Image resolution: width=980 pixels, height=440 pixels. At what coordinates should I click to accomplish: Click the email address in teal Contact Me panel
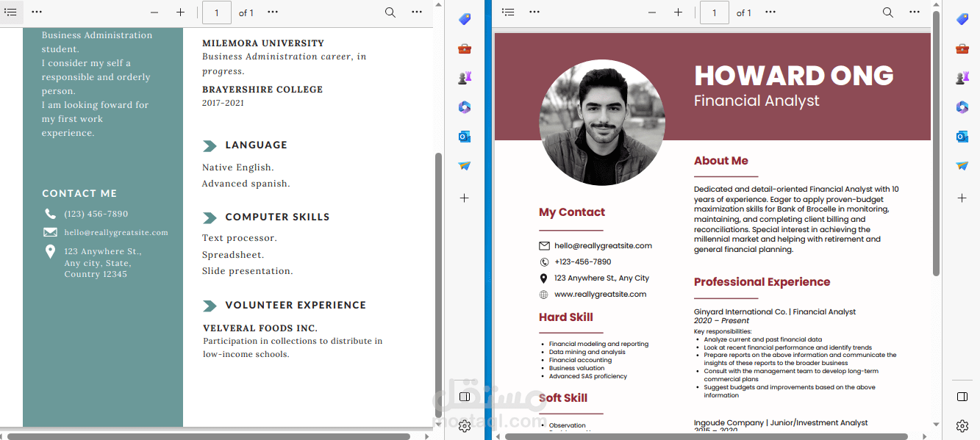tap(116, 232)
